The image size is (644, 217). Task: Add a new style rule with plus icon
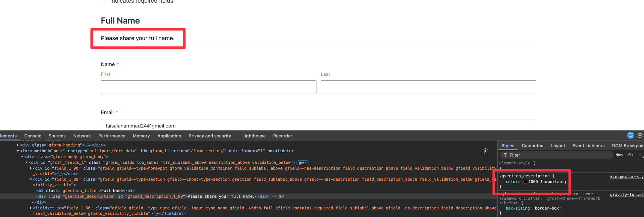[x=640, y=155]
